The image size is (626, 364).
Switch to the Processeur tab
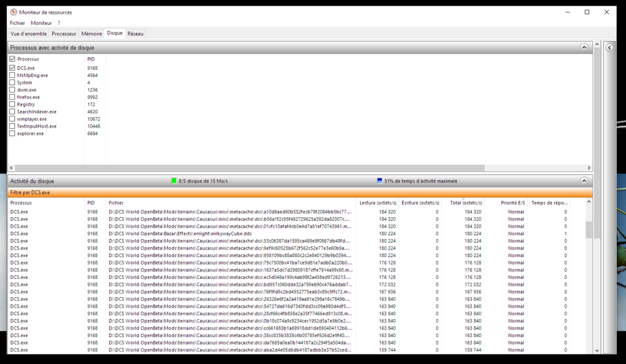(64, 34)
